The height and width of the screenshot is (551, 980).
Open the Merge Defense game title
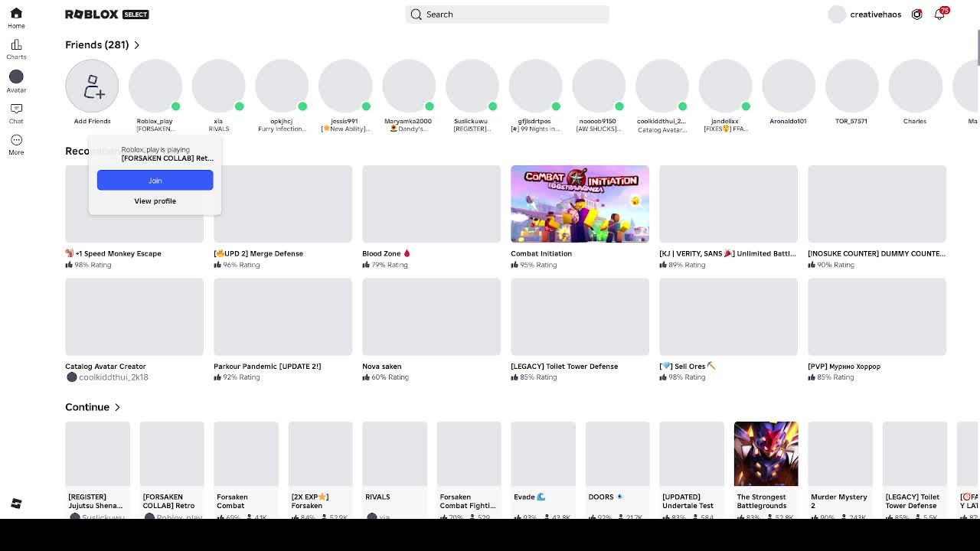point(259,253)
